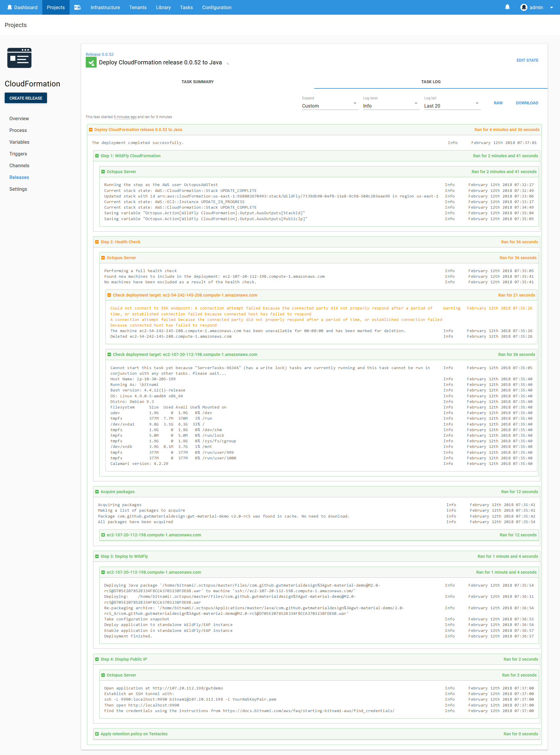
Task: Switch to the Task Summary tab
Action: click(198, 81)
